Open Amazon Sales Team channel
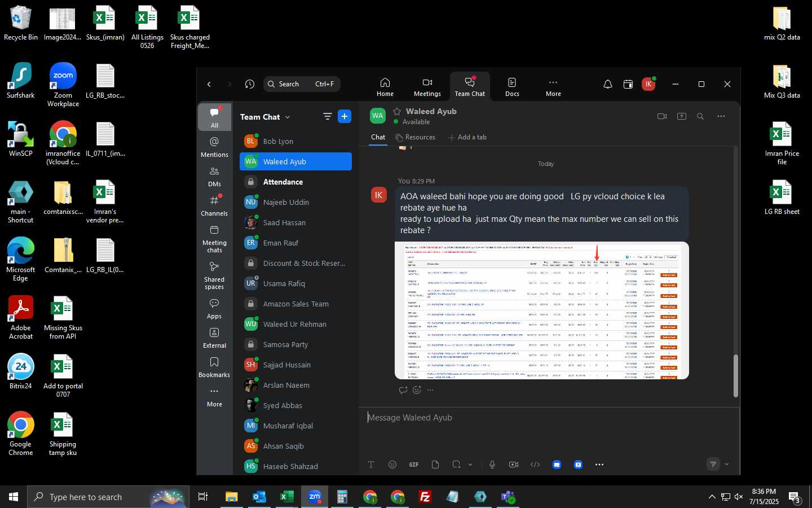The width and height of the screenshot is (812, 508). pos(295,304)
